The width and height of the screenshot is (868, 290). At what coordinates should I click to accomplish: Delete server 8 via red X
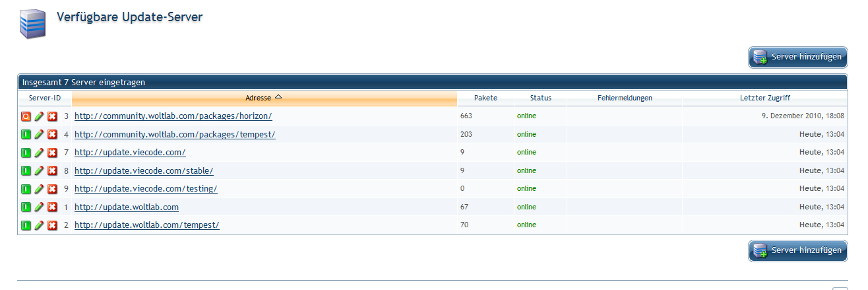(52, 171)
